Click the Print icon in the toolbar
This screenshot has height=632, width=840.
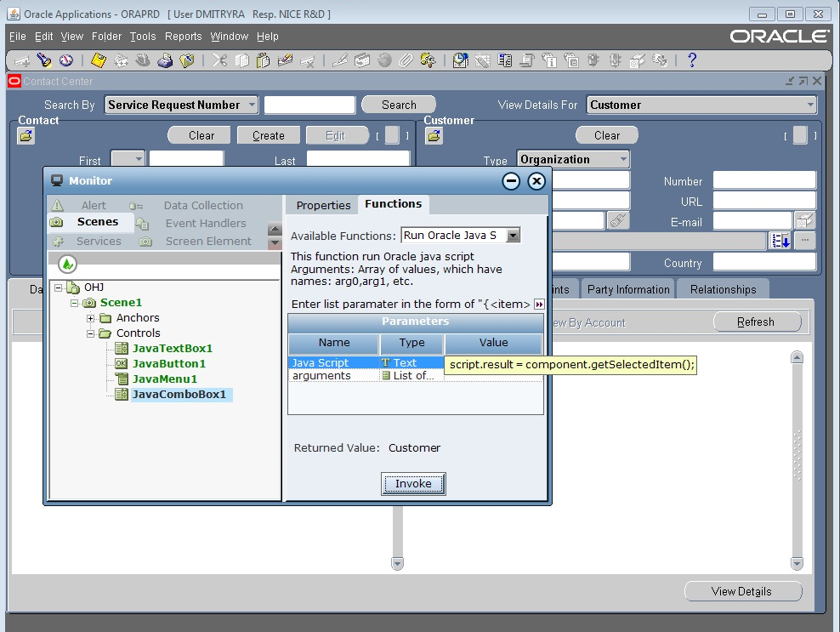164,60
